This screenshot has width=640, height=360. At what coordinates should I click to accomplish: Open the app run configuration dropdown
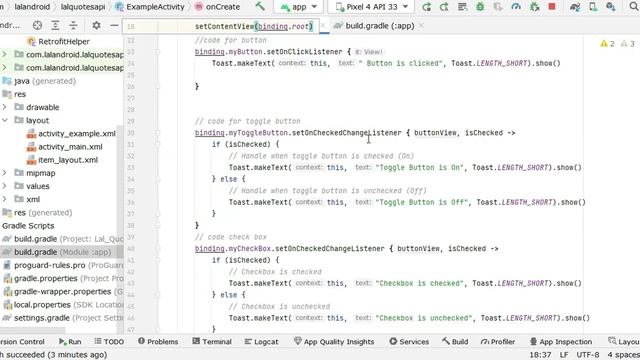pyautogui.click(x=298, y=7)
